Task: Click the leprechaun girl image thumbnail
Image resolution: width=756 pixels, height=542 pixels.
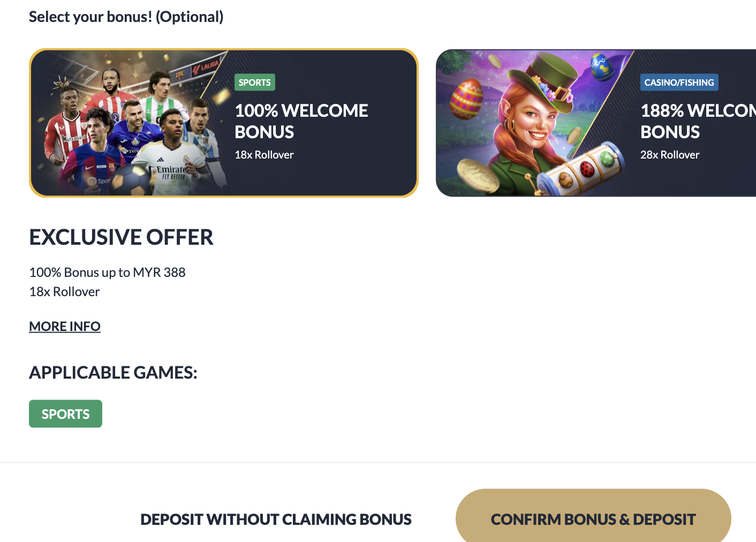Action: point(535,123)
